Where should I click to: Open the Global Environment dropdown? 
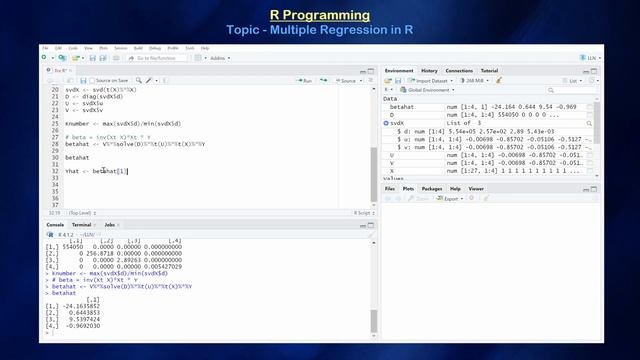[427, 90]
